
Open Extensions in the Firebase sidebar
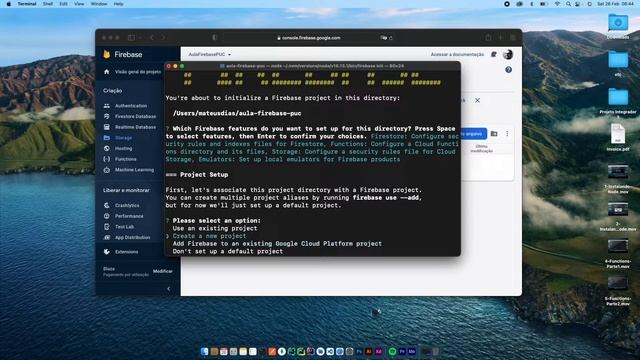[x=126, y=252]
